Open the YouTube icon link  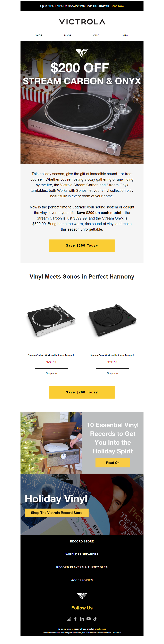click(x=89, y=619)
